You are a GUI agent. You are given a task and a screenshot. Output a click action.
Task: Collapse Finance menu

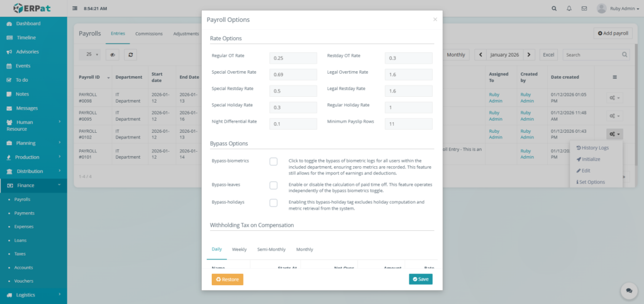pos(34,185)
